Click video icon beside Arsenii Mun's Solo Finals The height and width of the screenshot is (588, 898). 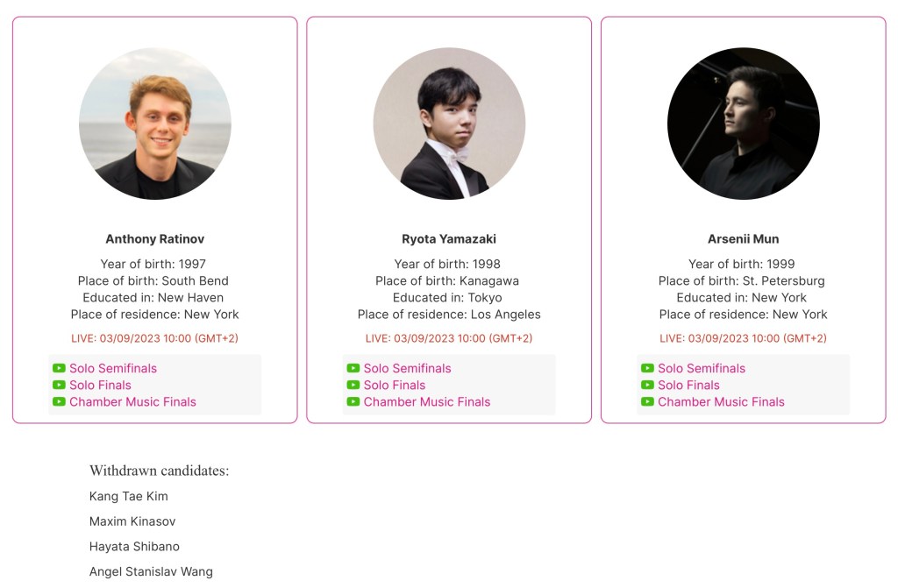pos(647,386)
